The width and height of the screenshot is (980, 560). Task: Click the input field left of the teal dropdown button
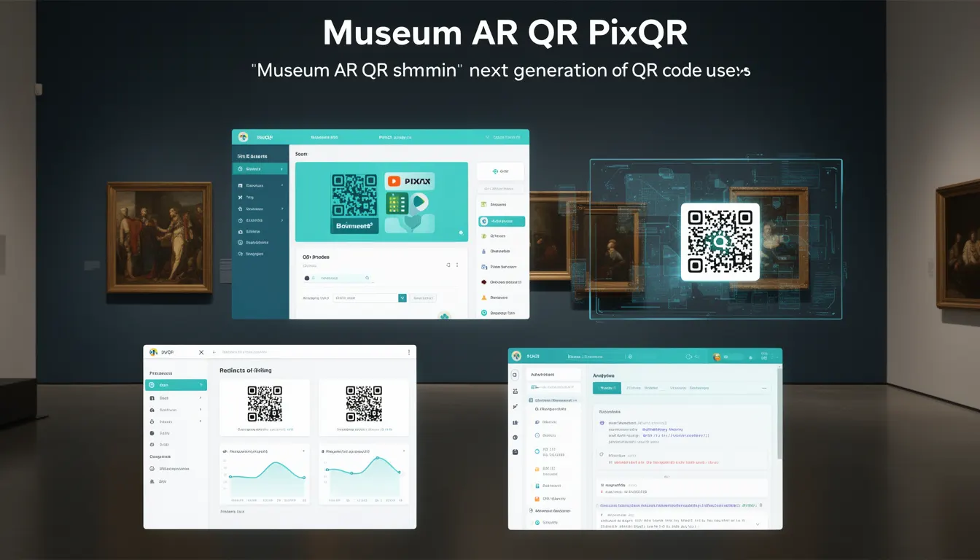(x=365, y=298)
